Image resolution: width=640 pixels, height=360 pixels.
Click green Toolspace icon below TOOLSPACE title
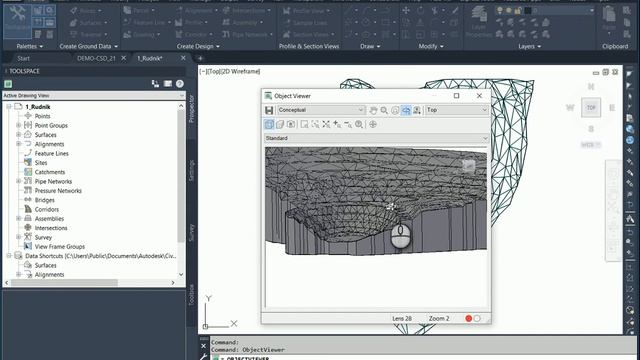click(8, 84)
